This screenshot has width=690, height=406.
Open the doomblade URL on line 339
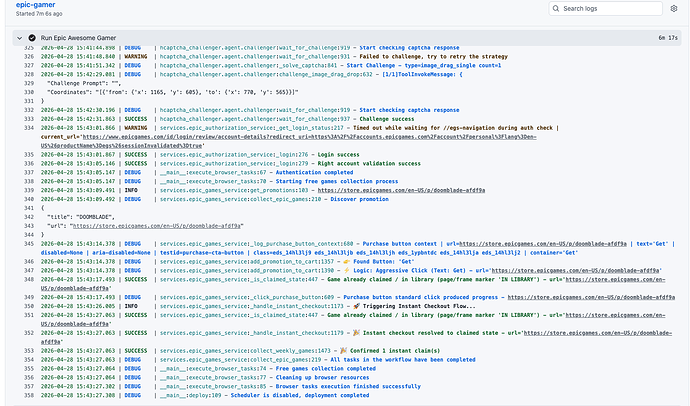coord(401,190)
